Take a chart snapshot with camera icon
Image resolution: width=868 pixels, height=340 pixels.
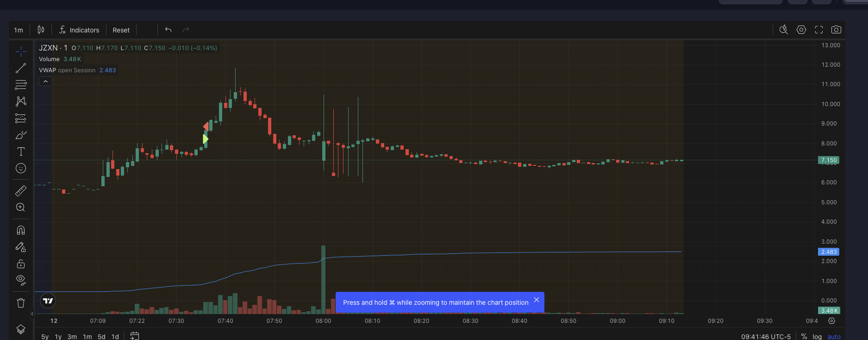pyautogui.click(x=836, y=30)
